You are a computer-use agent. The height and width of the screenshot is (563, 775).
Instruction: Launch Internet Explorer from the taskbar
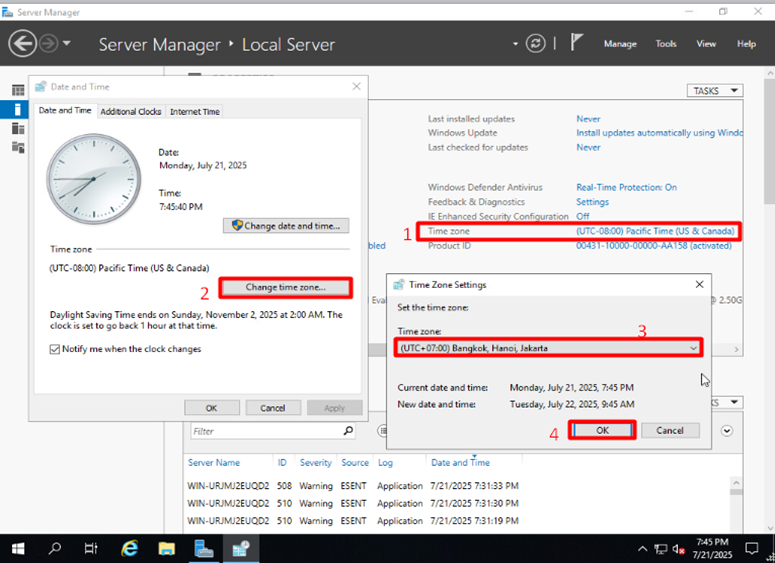point(129,548)
